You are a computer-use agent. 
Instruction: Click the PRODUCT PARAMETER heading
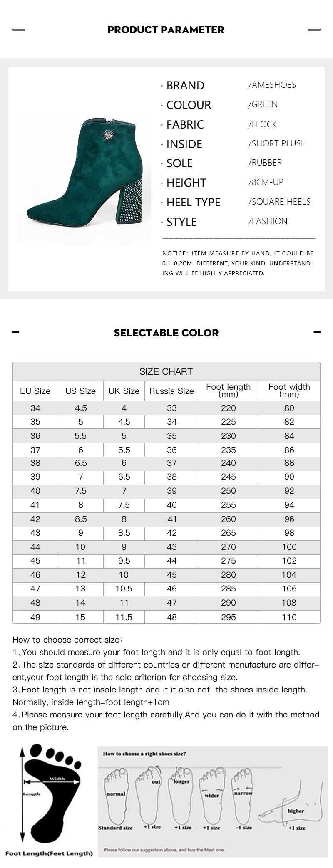point(166,30)
